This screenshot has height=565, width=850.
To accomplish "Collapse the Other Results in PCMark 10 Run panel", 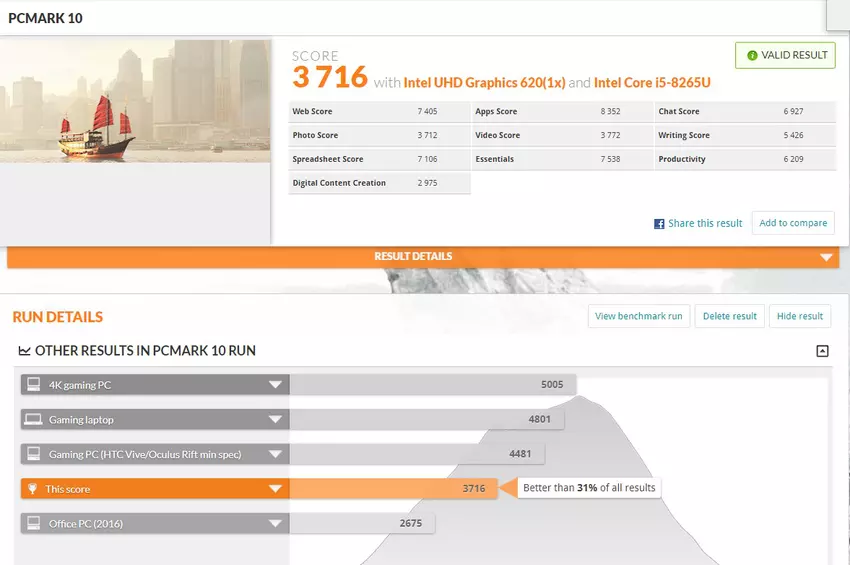I will click(x=822, y=351).
